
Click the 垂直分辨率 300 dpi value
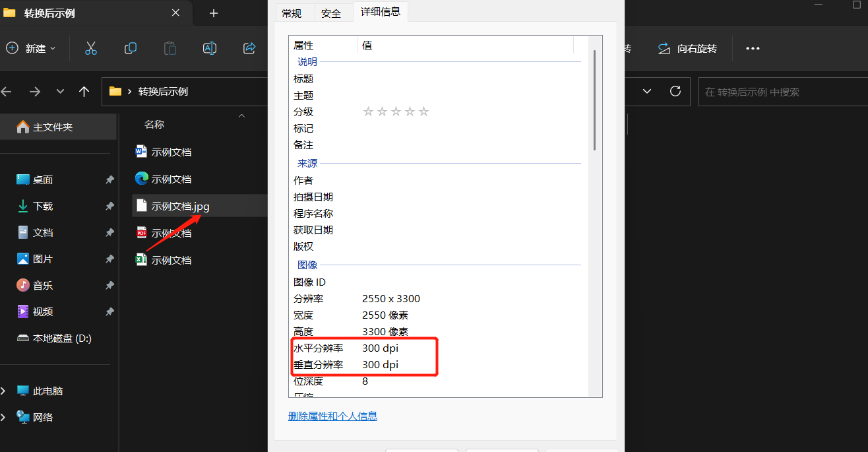point(381,364)
